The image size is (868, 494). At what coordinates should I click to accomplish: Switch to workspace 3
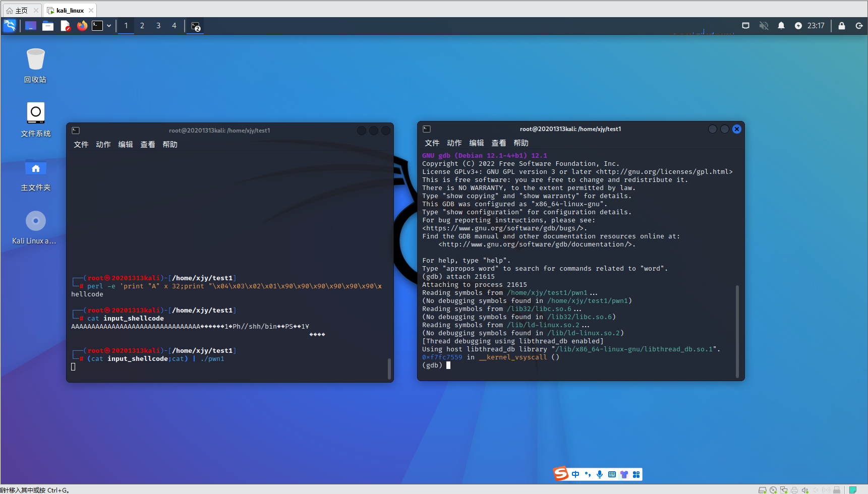(x=158, y=26)
